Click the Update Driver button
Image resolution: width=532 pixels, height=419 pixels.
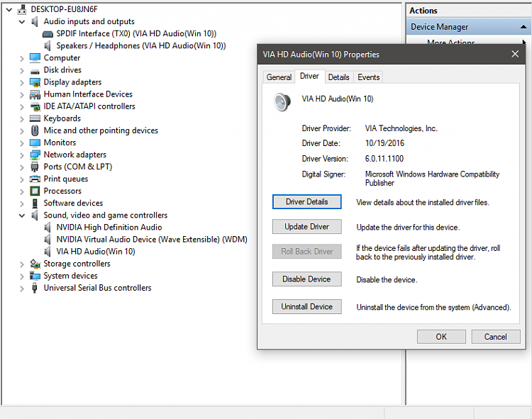click(x=306, y=226)
